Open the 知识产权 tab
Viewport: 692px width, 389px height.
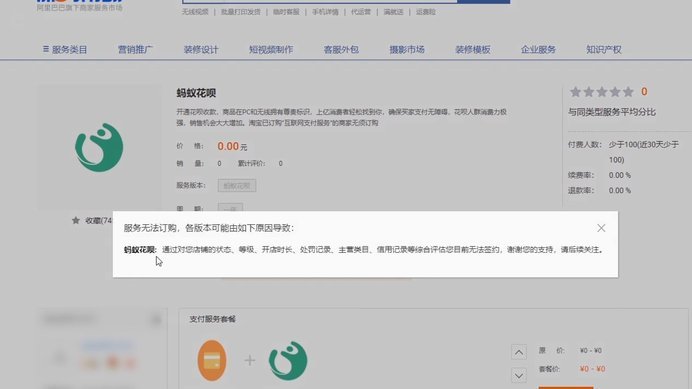[x=604, y=49]
